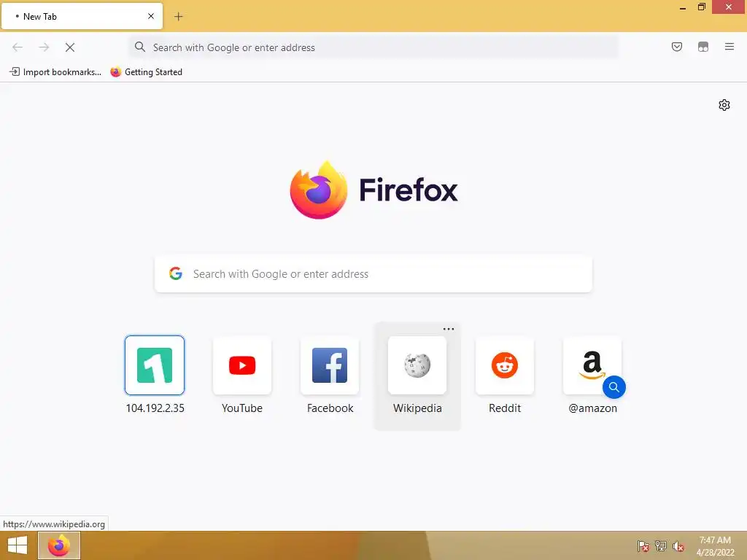Open the Getting Started bookmark

point(146,72)
